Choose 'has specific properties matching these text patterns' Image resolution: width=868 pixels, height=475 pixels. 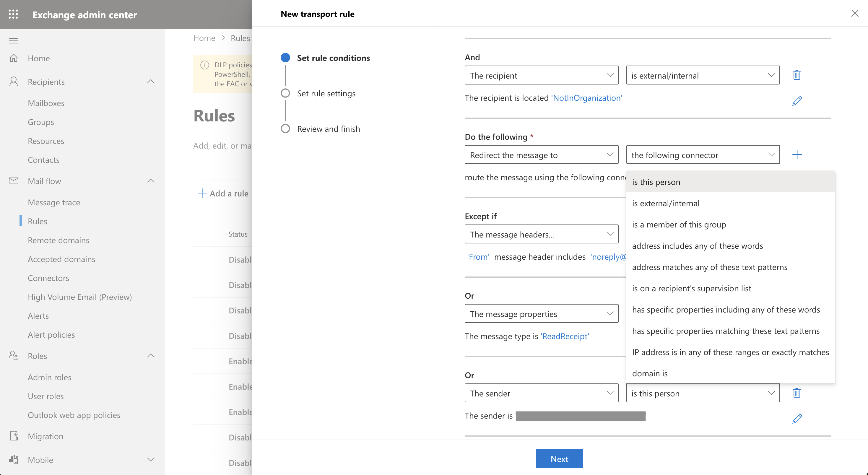tap(731, 331)
